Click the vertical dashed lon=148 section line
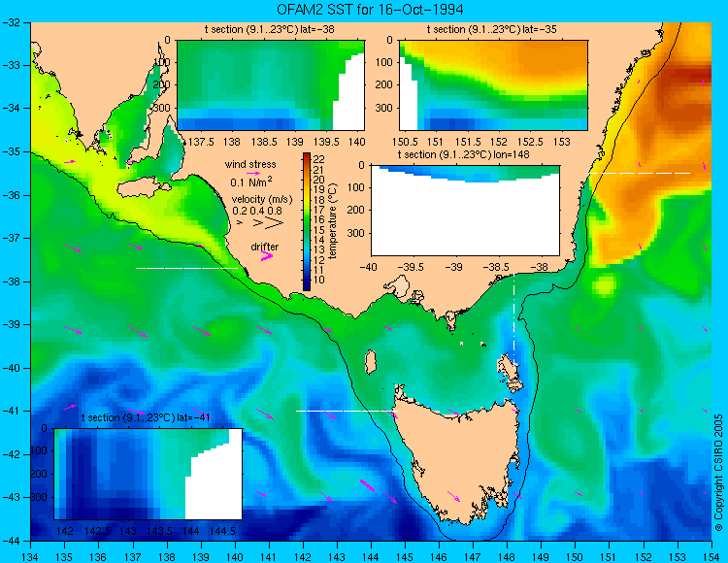Image resolution: width=728 pixels, height=563 pixels. pos(513,320)
